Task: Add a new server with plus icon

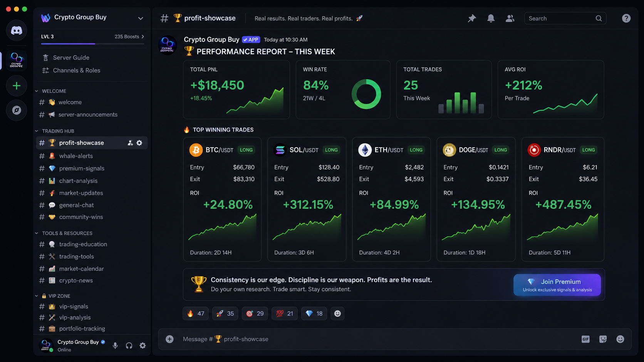Action: (17, 85)
